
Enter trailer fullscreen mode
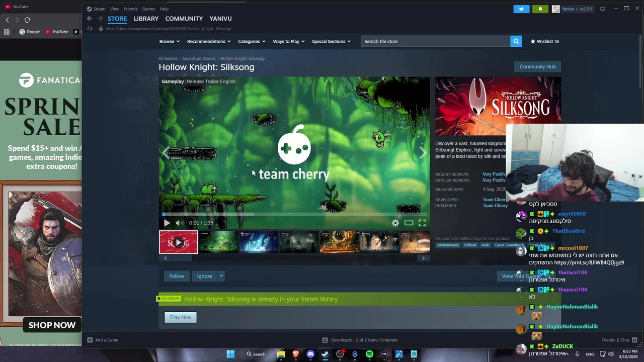coord(422,223)
